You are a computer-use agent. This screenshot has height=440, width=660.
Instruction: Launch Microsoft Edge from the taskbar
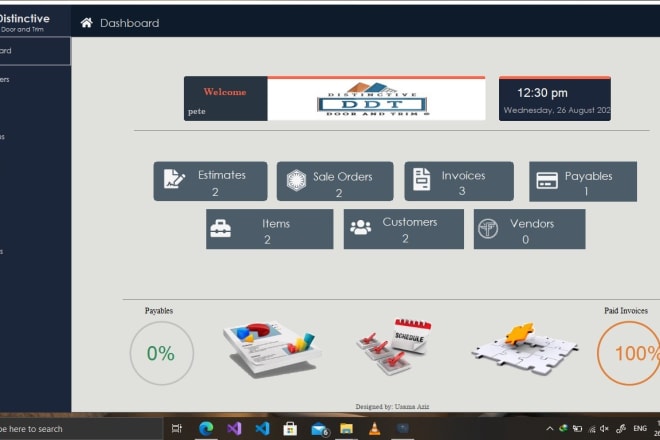click(206, 429)
